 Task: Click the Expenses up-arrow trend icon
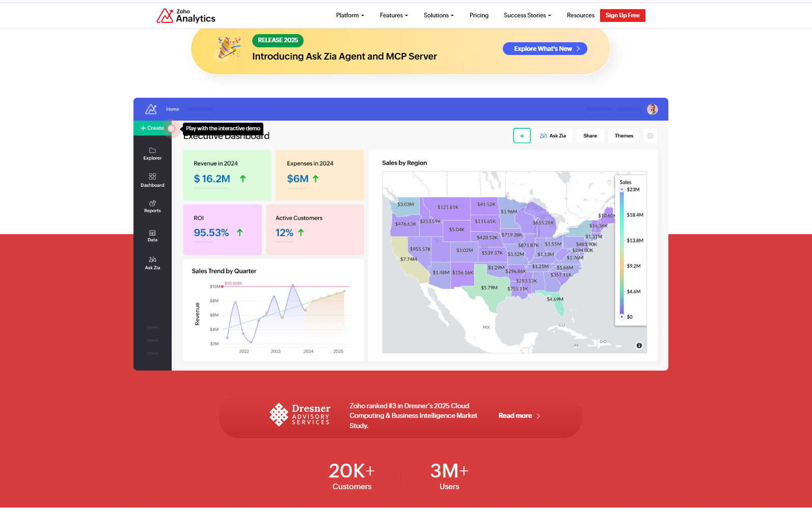pos(315,179)
